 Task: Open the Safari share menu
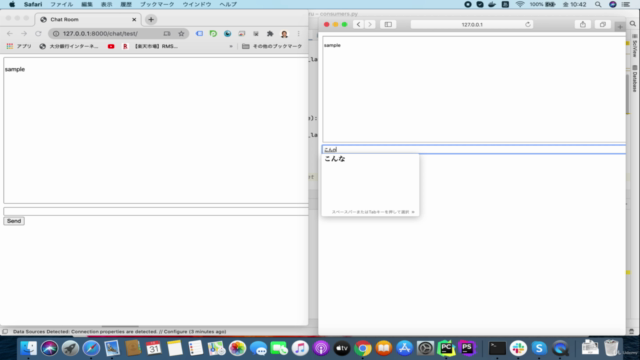[583, 24]
